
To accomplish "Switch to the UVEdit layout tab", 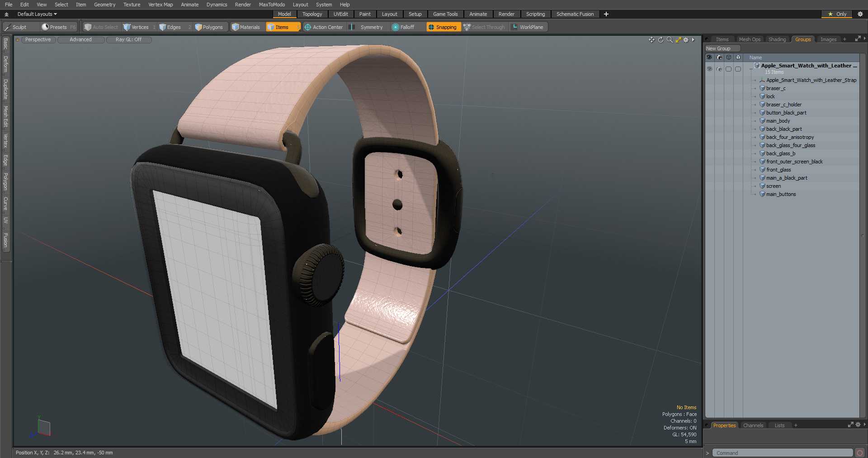I will point(341,14).
